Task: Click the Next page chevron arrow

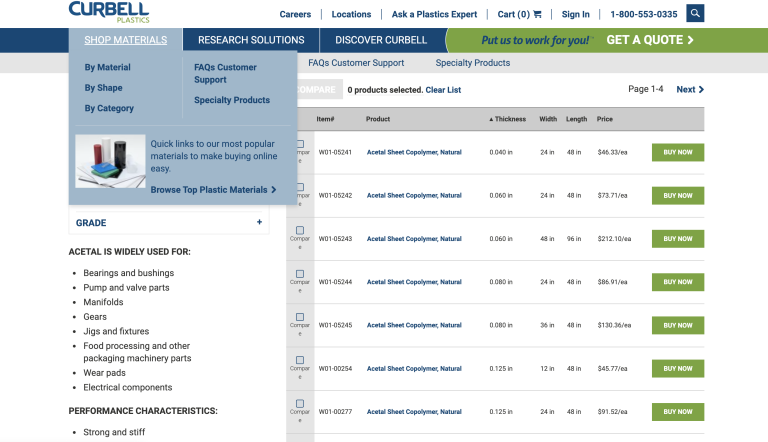Action: click(x=701, y=89)
